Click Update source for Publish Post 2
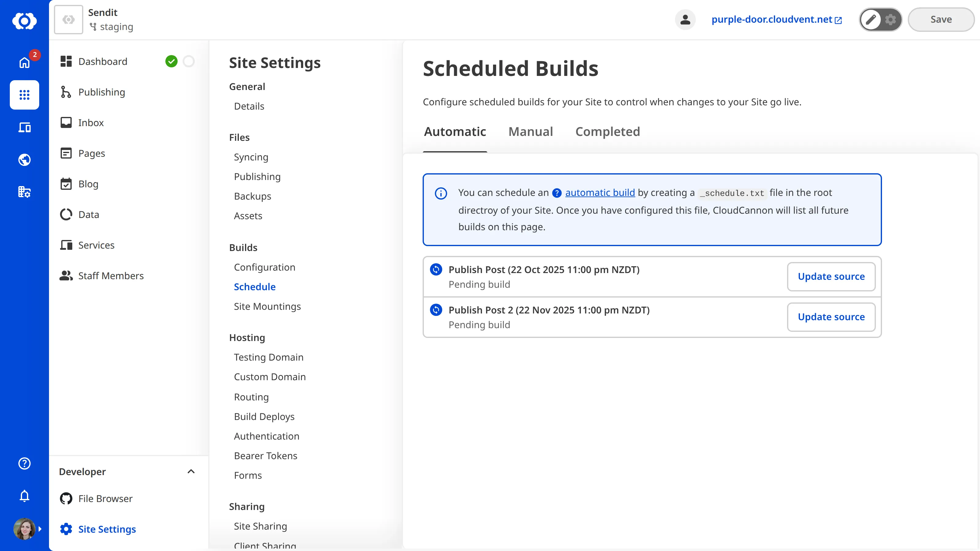 point(831,317)
